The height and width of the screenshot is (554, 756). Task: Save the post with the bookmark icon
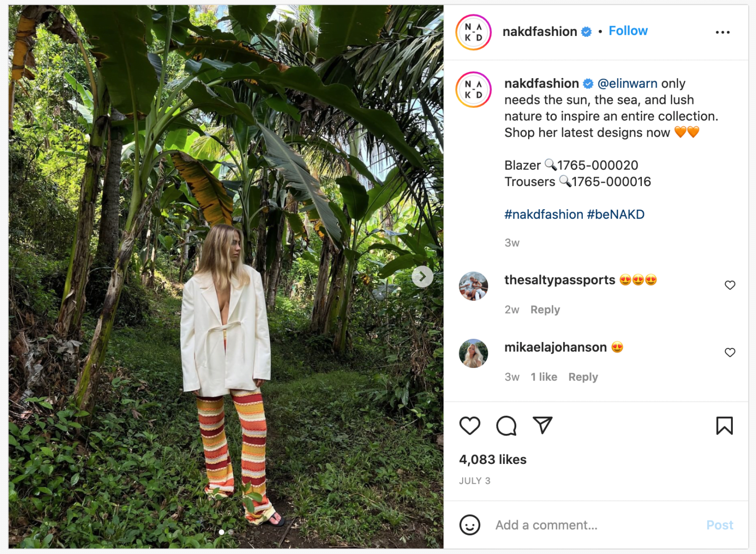[724, 426]
